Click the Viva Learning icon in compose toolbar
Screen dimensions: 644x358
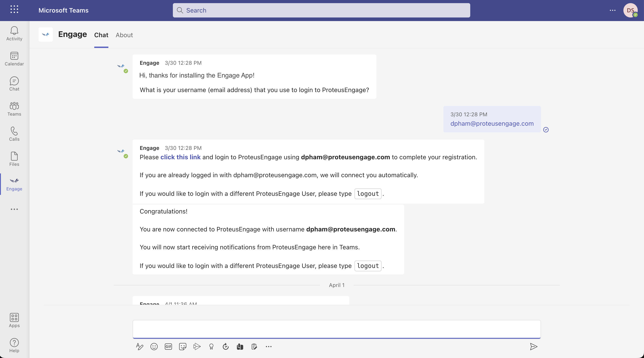[x=240, y=347]
